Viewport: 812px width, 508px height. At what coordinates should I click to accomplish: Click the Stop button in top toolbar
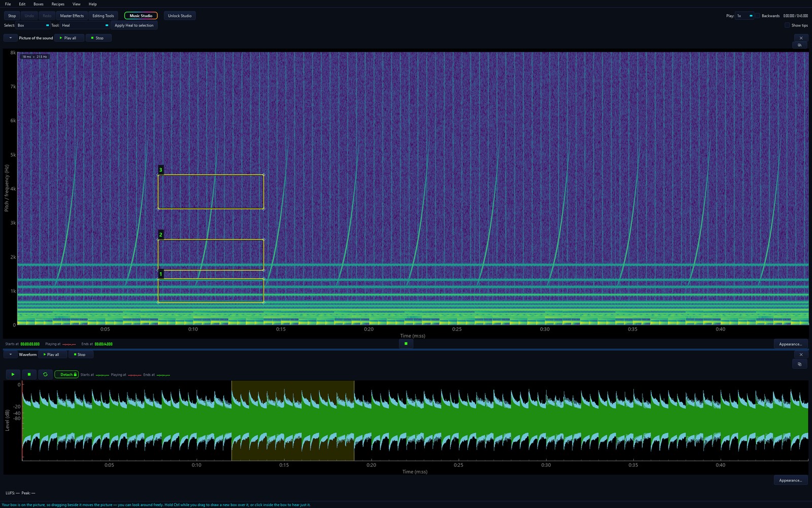pos(12,16)
